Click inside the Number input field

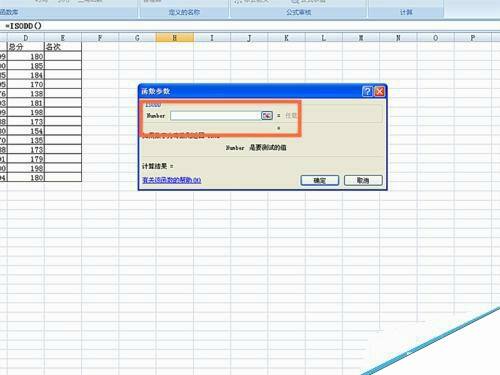pos(215,116)
